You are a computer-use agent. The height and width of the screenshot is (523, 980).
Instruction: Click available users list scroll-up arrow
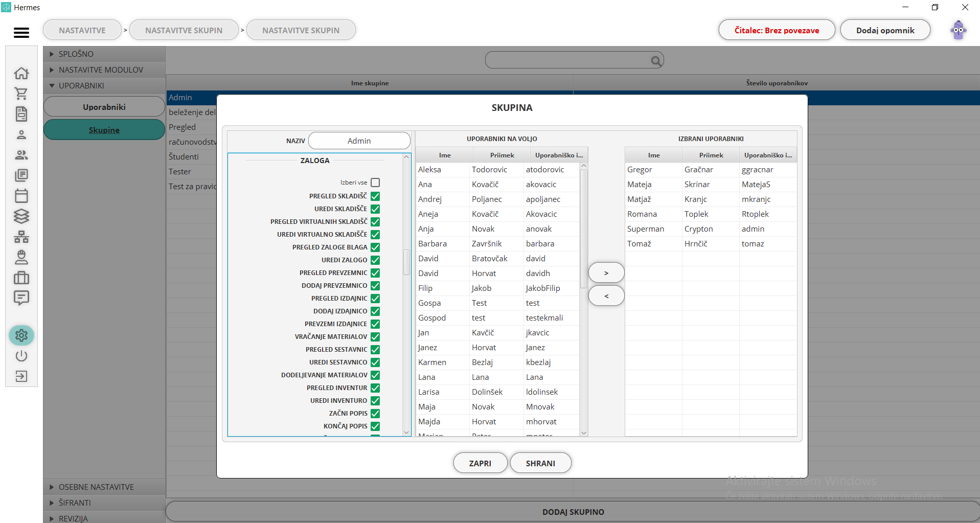[584, 166]
